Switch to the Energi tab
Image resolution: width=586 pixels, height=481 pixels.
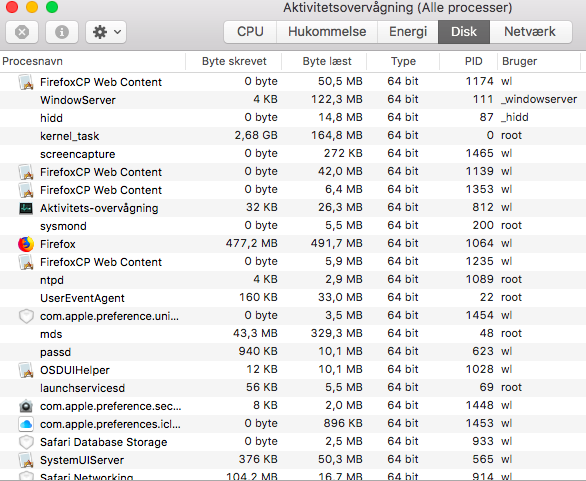pyautogui.click(x=408, y=32)
